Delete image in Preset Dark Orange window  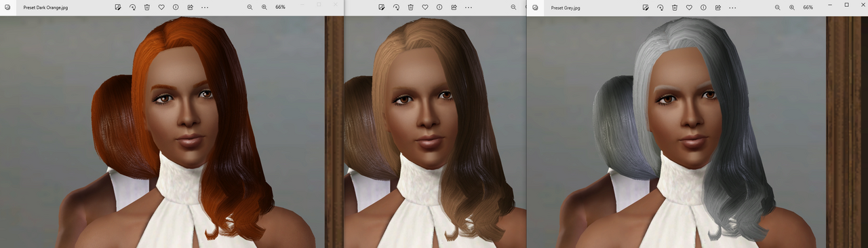tap(146, 7)
